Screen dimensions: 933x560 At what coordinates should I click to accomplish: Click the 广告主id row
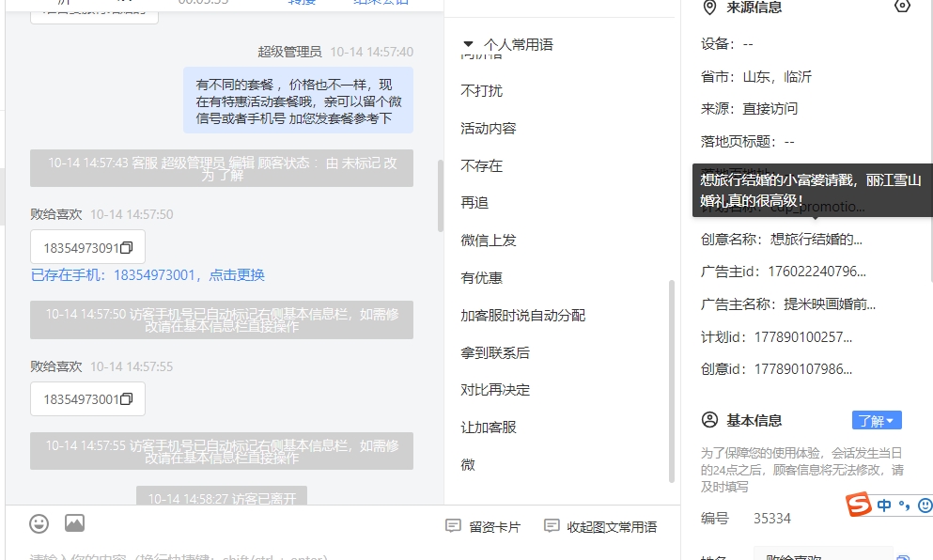[x=784, y=272]
